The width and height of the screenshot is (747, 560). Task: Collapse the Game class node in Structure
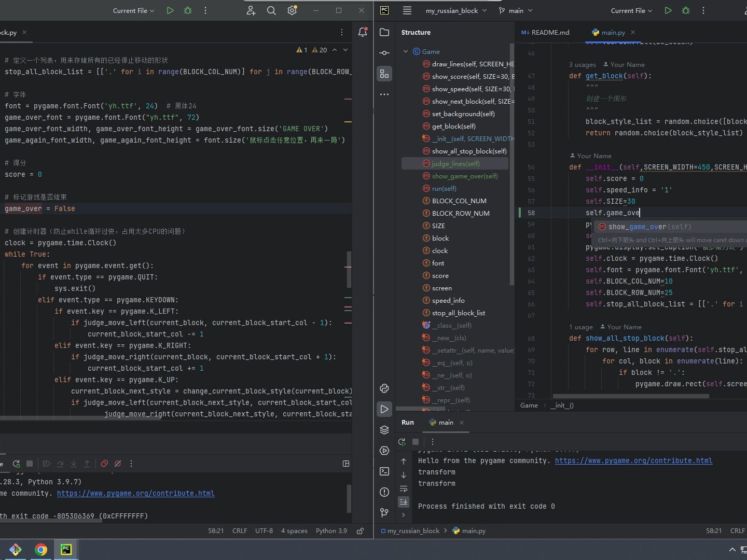(406, 51)
